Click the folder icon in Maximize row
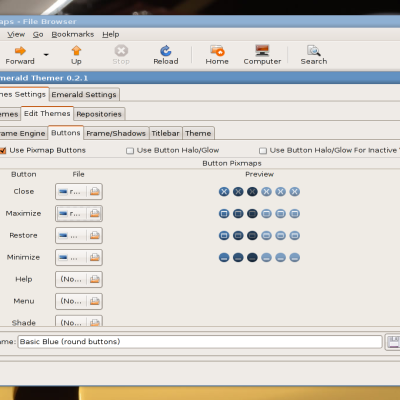Image resolution: width=400 pixels, height=400 pixels. (x=95, y=214)
